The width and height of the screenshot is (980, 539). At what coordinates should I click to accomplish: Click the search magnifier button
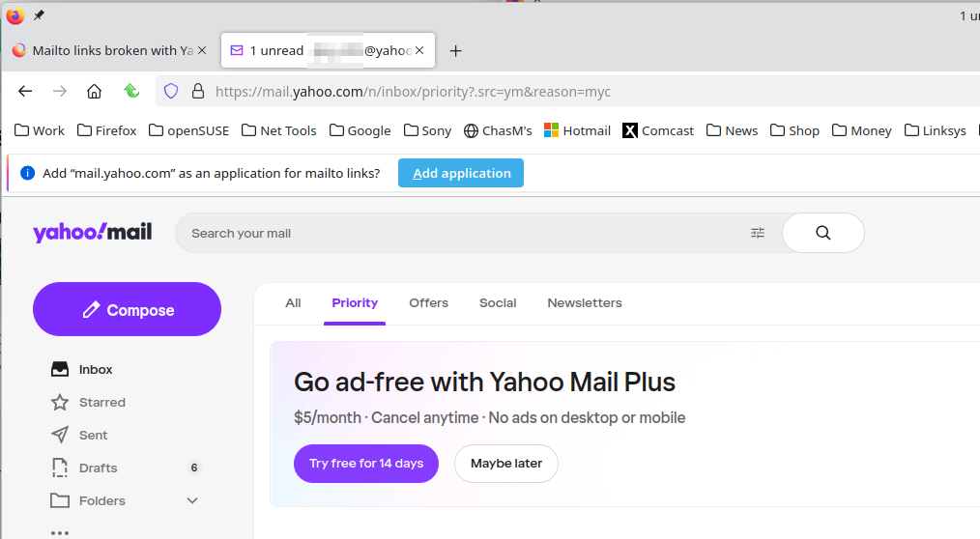[x=822, y=233]
